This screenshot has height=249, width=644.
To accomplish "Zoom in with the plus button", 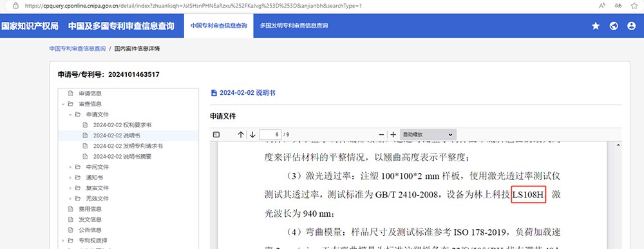I will (x=393, y=135).
